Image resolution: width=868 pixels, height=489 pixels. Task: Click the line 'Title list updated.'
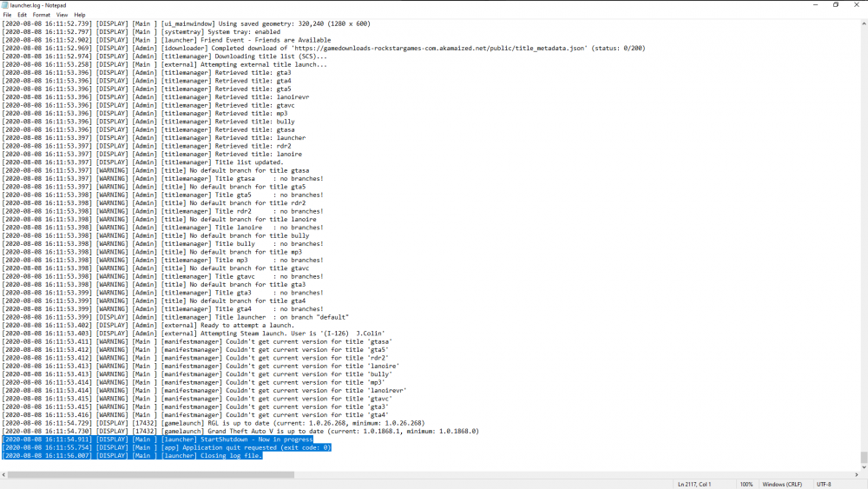click(x=143, y=162)
